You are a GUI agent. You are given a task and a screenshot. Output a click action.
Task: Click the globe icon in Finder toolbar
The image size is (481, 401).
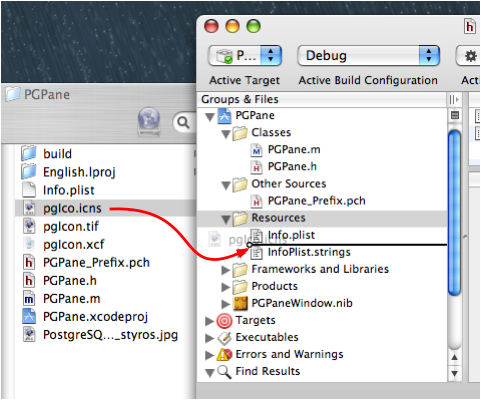(149, 121)
